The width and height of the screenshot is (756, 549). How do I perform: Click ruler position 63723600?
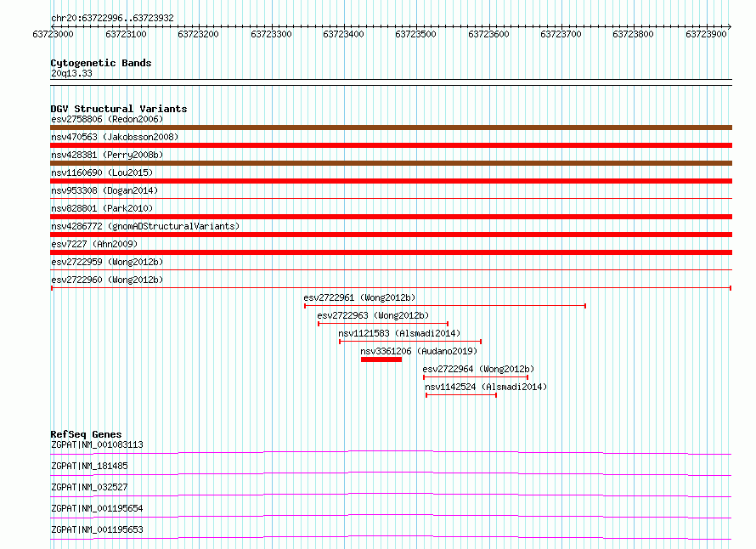pyautogui.click(x=488, y=34)
